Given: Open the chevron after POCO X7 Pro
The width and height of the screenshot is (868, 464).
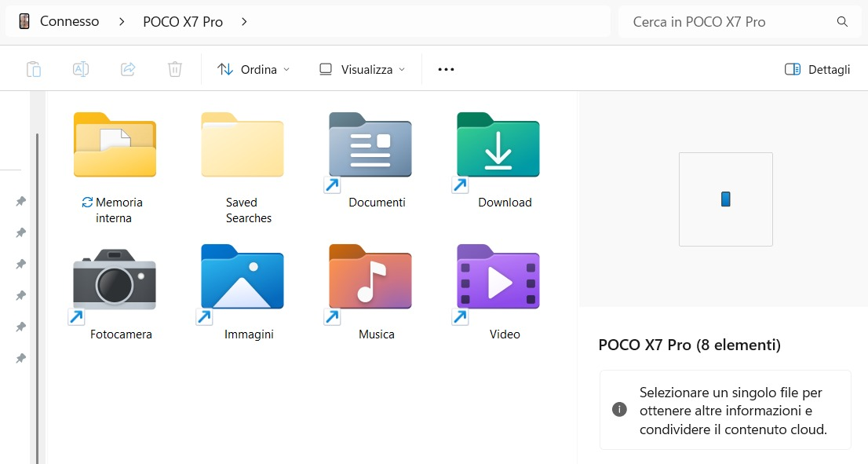Looking at the screenshot, I should click(x=244, y=22).
